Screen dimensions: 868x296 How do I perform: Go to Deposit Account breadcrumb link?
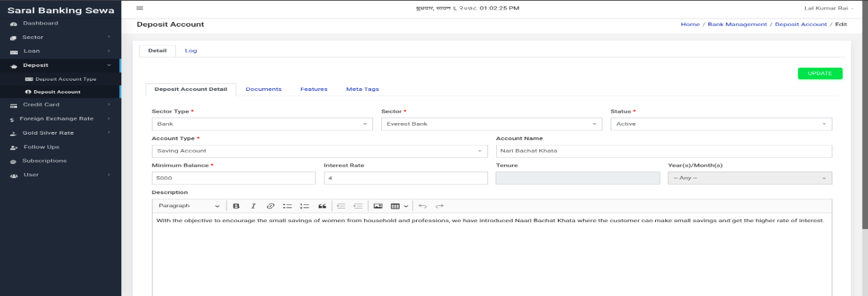point(801,25)
